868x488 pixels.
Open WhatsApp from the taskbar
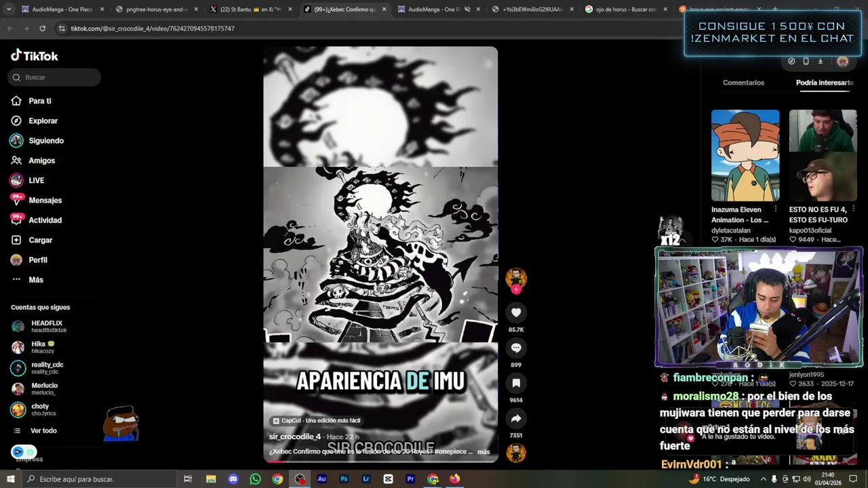[255, 479]
